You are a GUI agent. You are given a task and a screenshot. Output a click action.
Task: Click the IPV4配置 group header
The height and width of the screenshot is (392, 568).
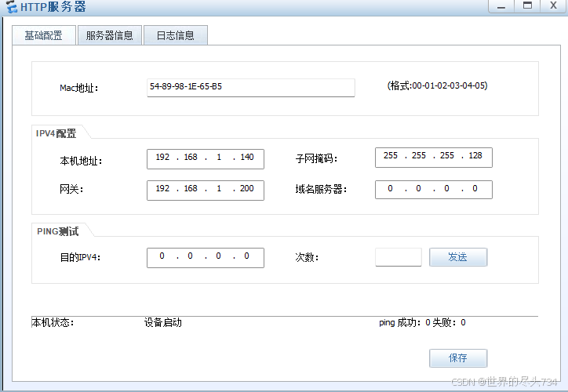pyautogui.click(x=56, y=133)
